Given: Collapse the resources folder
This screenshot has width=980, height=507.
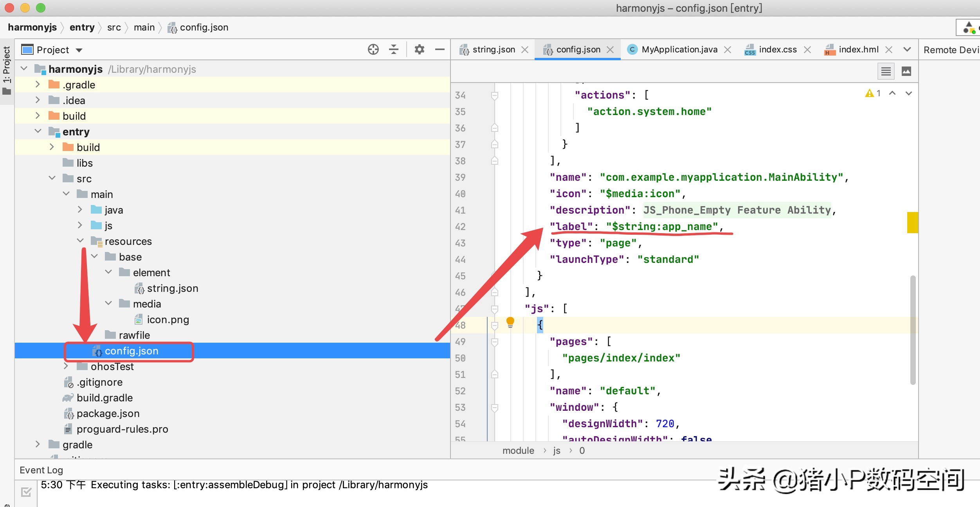Looking at the screenshot, I should pos(80,241).
